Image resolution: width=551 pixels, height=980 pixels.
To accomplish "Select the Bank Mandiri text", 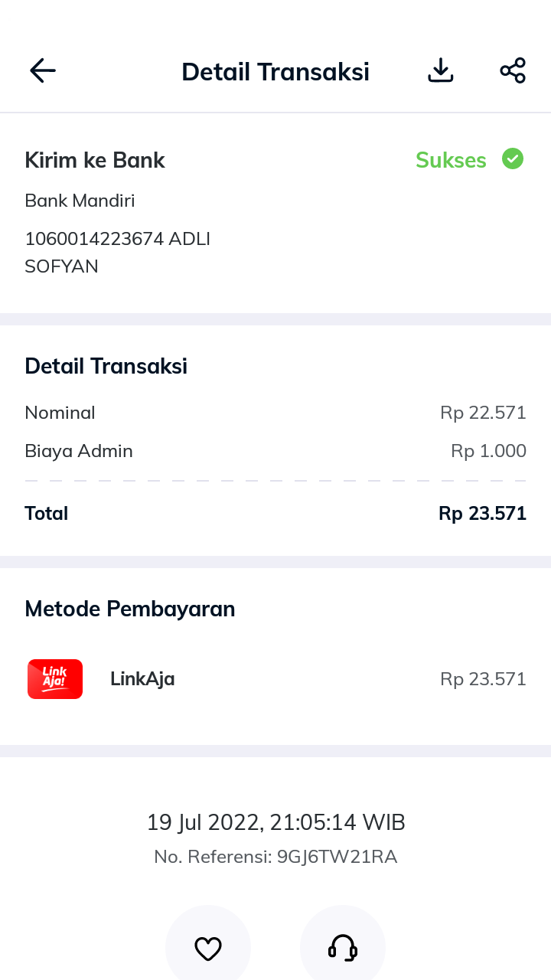I will click(x=80, y=201).
